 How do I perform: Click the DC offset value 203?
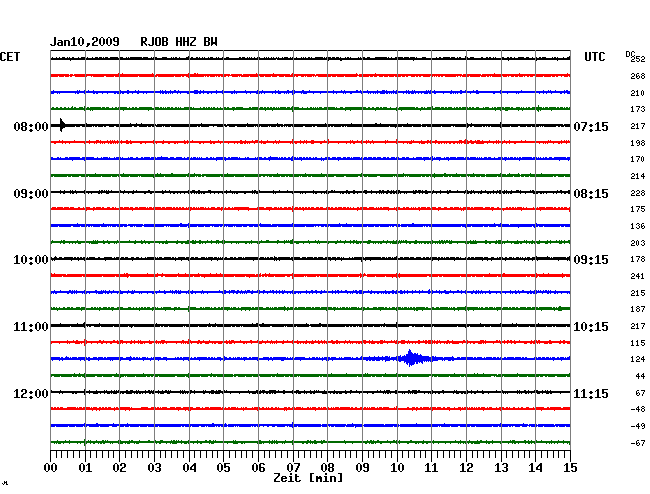638,243
